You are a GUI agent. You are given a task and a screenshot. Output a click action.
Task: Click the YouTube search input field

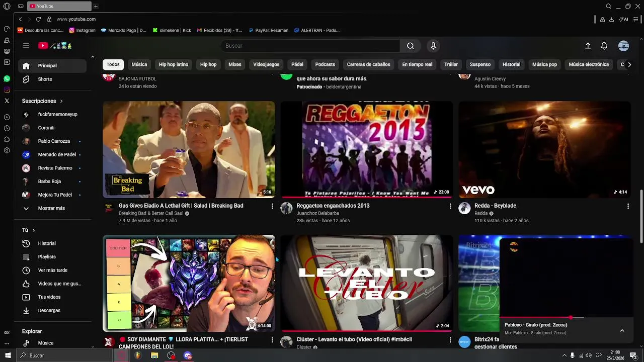point(310,46)
